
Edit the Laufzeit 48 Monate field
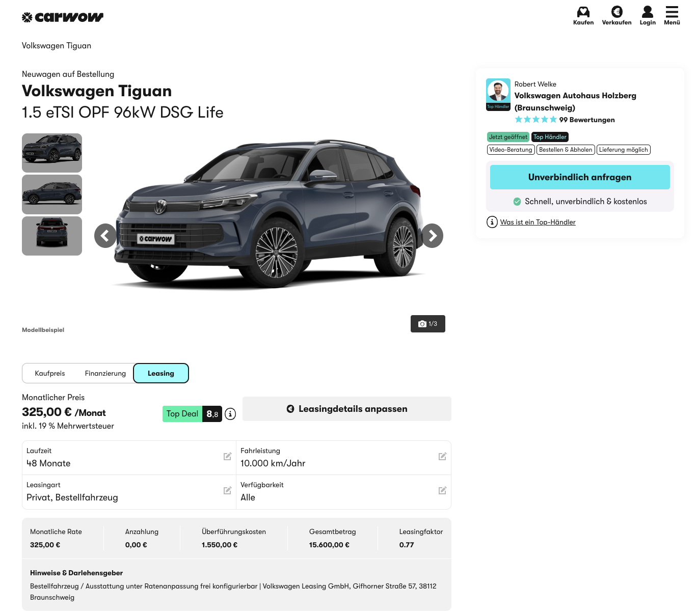227,457
